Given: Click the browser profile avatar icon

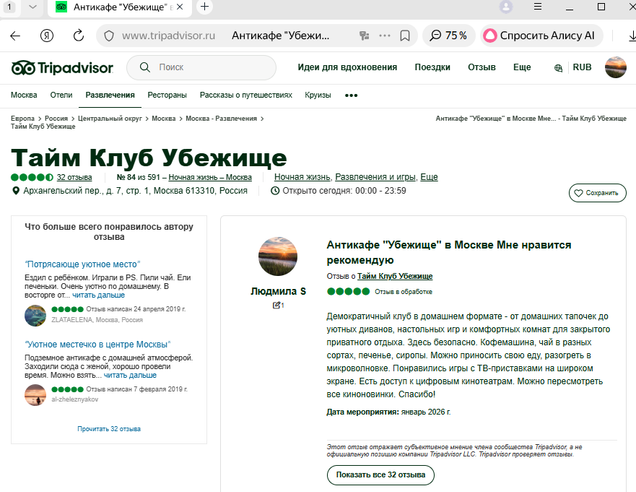Looking at the screenshot, I should click(506, 6).
